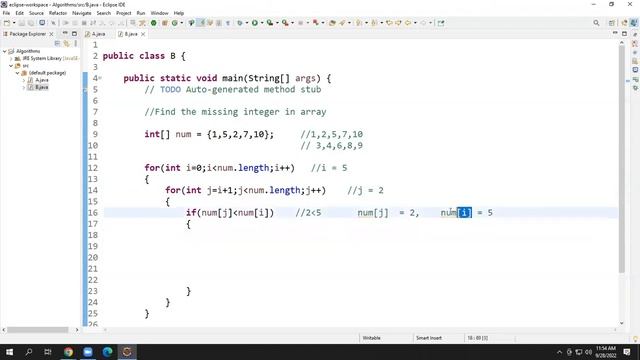This screenshot has height=360, width=640.
Task: Click the Back navigation arrow icon
Action: click(x=408, y=23)
